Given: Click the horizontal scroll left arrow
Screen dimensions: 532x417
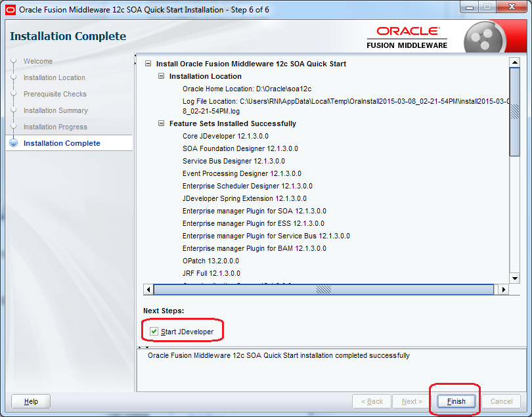Looking at the screenshot, I should pyautogui.click(x=148, y=290).
